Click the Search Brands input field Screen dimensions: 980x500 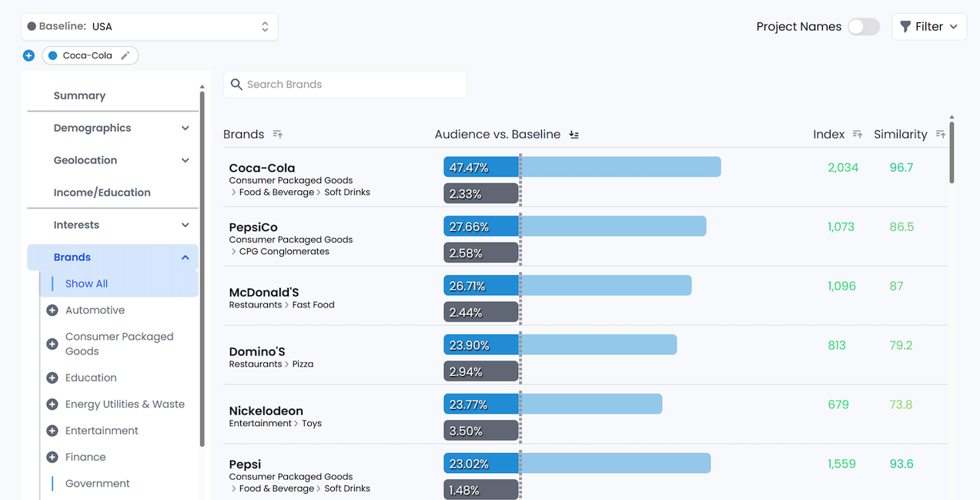click(x=345, y=85)
